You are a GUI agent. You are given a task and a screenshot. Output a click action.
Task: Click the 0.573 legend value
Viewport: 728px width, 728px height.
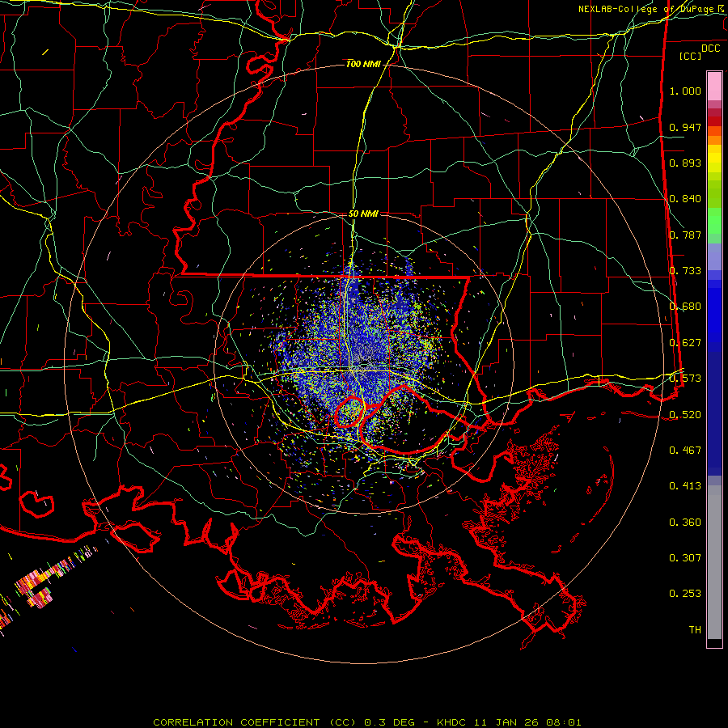click(685, 379)
